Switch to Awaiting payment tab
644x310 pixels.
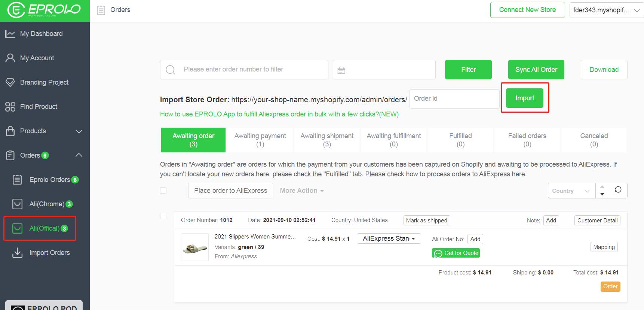pos(260,140)
